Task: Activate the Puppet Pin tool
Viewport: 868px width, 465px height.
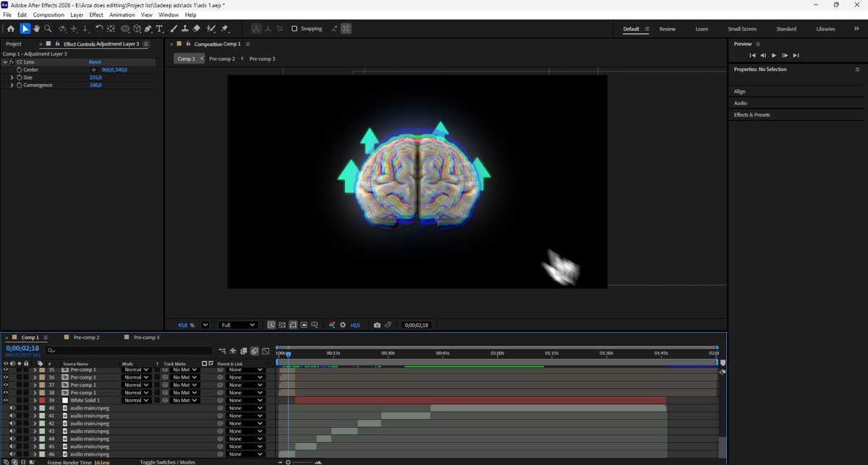Action: tap(225, 29)
